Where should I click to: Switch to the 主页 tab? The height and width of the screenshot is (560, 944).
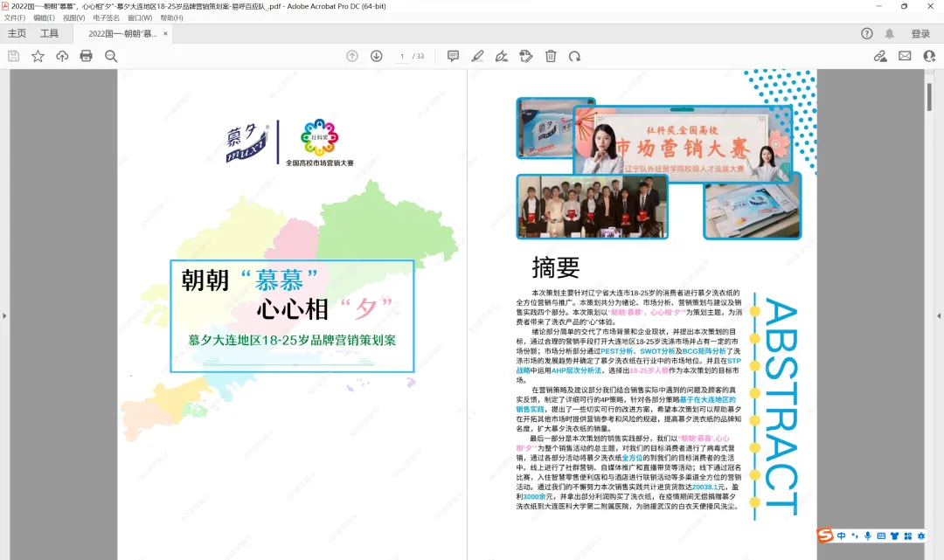click(x=17, y=33)
